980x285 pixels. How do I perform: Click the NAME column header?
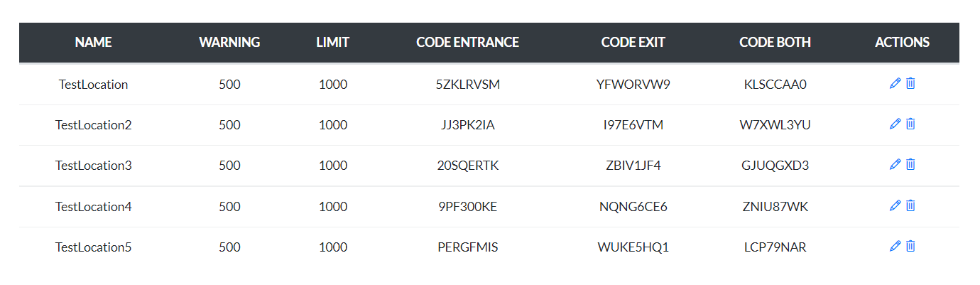(93, 43)
